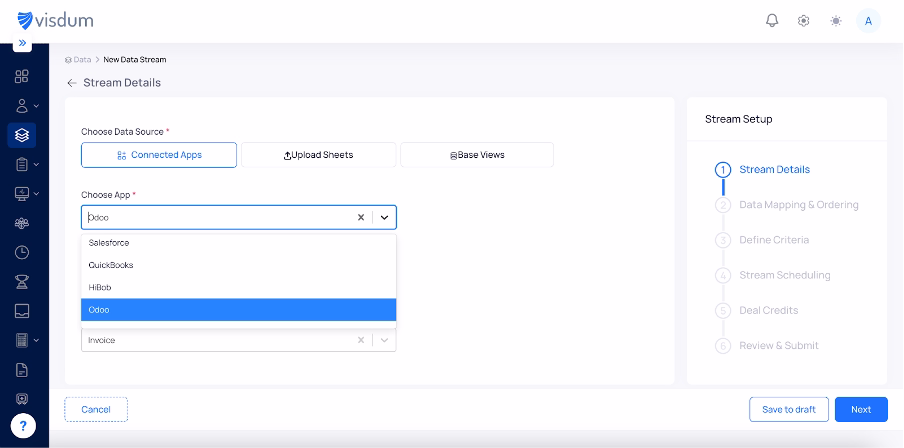Open settings gear icon in header
Screen dimensions: 904x448
point(803,21)
